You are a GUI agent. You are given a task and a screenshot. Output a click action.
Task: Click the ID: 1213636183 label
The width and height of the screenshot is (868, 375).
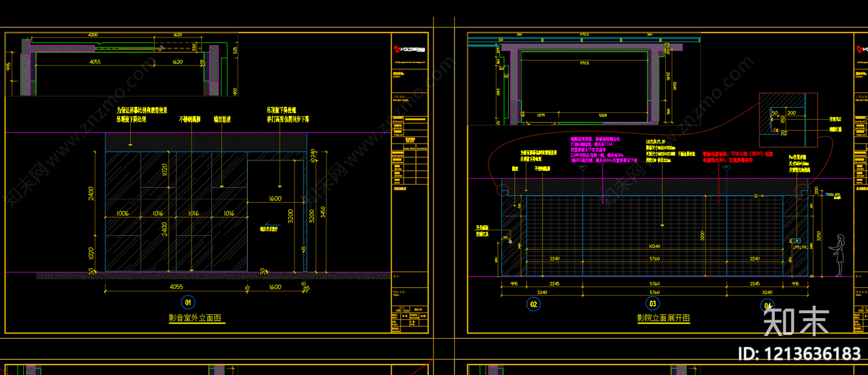tap(799, 354)
